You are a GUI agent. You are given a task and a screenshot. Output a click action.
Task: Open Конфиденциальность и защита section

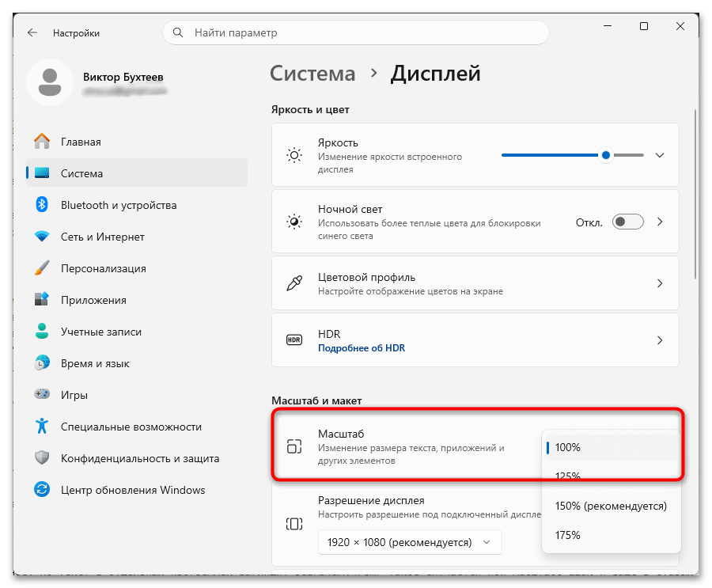[x=137, y=458]
